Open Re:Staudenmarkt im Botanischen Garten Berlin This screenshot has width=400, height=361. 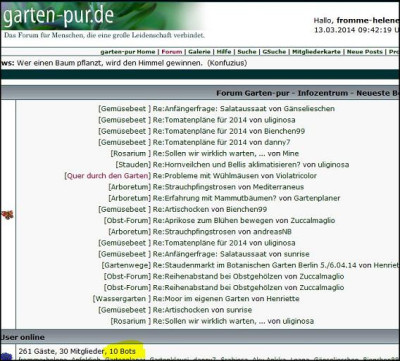276,265
